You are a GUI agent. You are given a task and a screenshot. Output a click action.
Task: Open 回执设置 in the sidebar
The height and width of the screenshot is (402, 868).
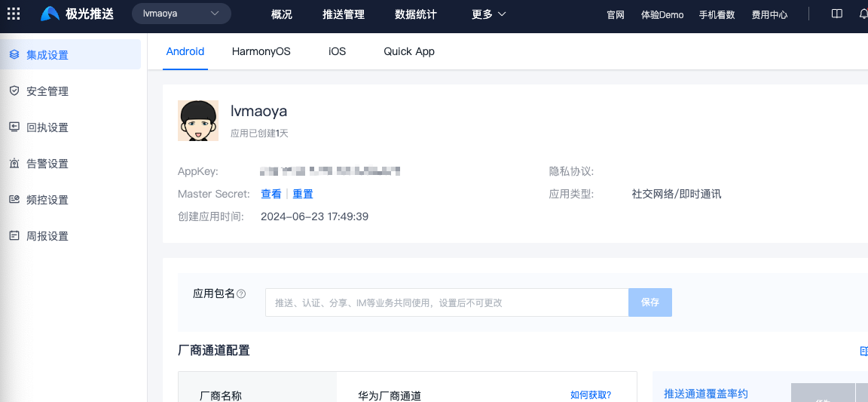(x=47, y=127)
